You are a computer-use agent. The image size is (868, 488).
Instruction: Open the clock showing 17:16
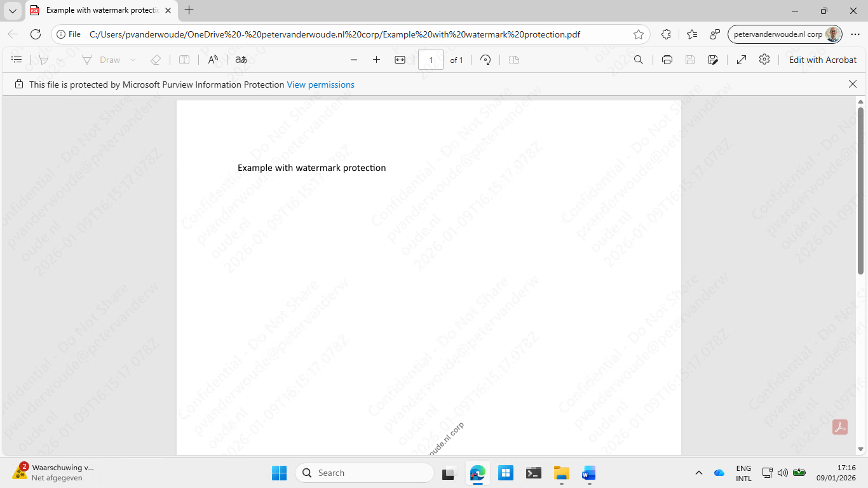click(836, 473)
